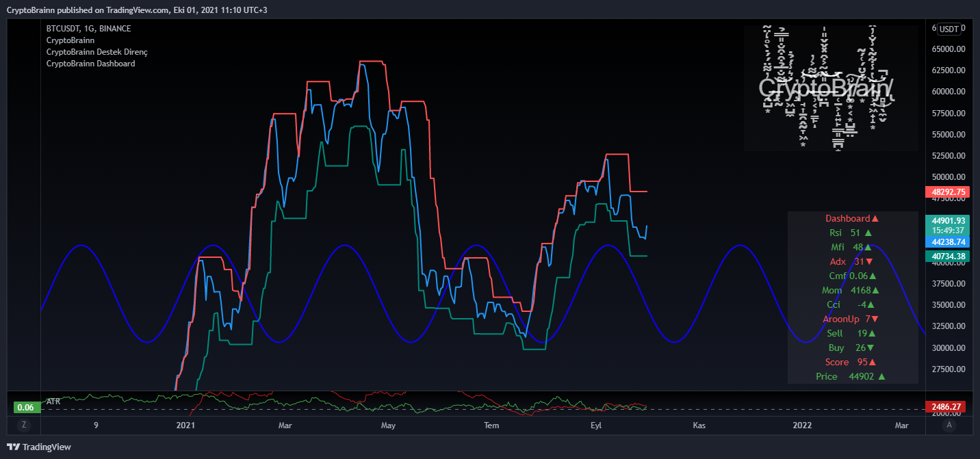
Task: Click the 60000.00 price axis label
Action: 949,92
